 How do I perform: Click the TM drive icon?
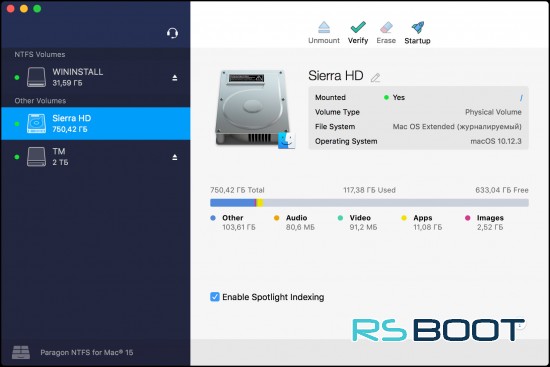36,156
